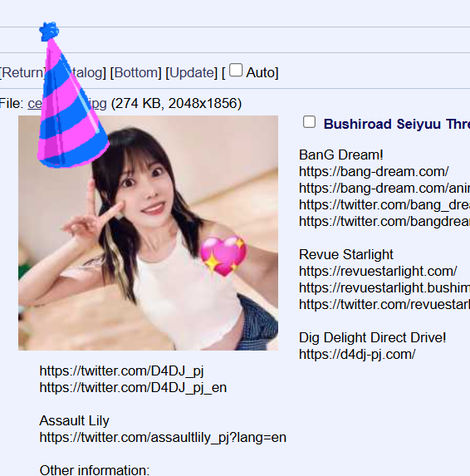Click the d4dj-pj.com URL

tap(357, 354)
